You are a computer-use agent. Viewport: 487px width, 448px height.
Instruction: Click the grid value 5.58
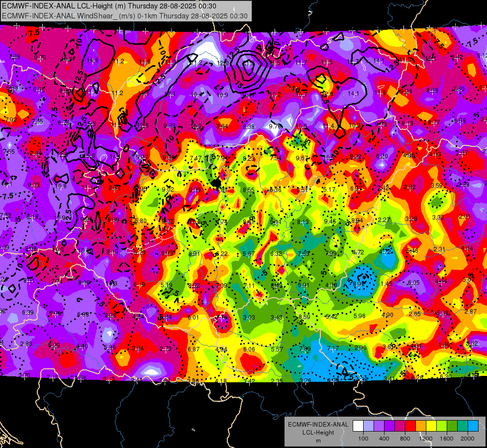tap(12, 88)
